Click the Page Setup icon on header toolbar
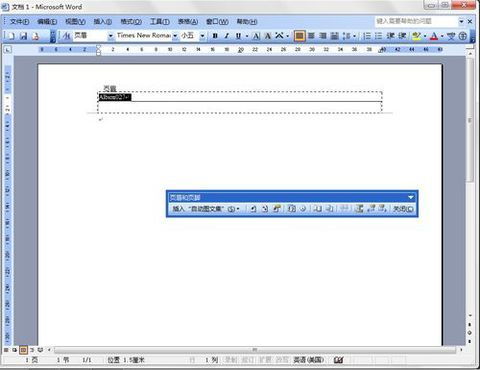Screen dimensions: 480x370 318,209
